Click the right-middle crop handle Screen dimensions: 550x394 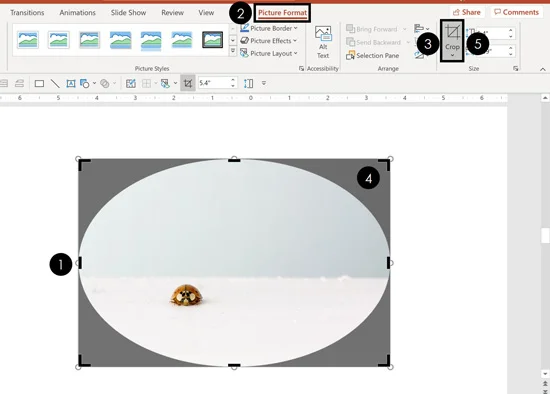point(389,263)
